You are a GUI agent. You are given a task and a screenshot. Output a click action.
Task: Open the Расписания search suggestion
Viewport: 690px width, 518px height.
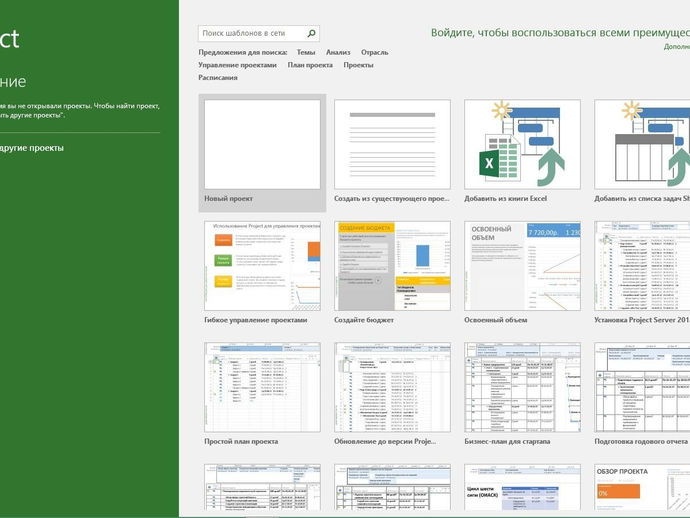(x=218, y=77)
